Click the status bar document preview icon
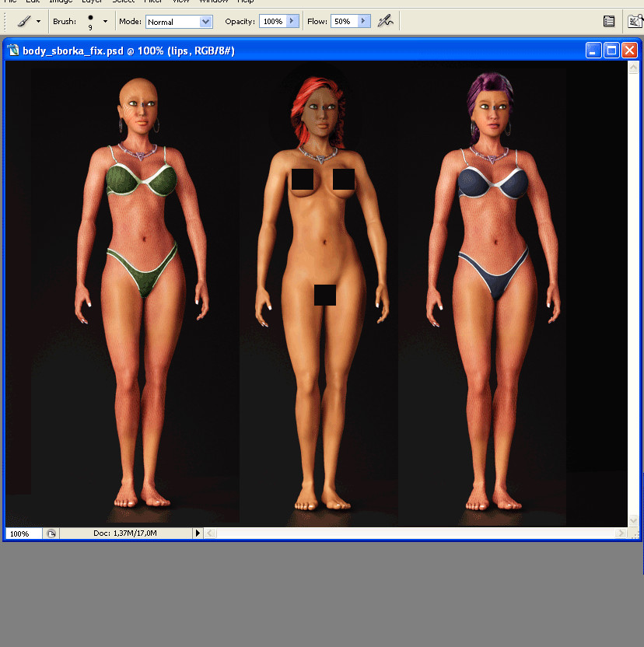This screenshot has width=644, height=647. [x=51, y=533]
